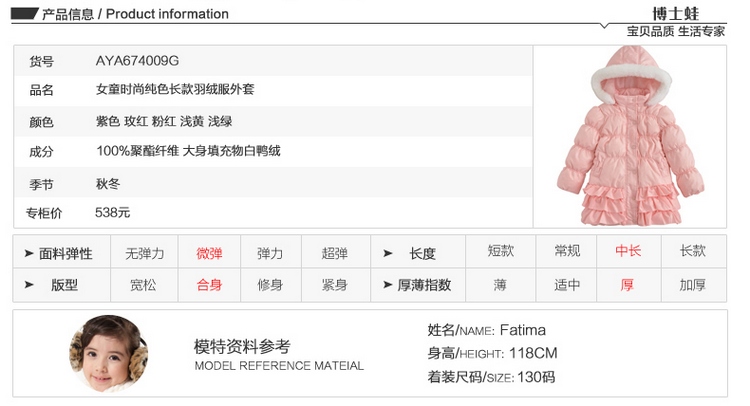Click the 538元 counter price
750x406 pixels.
tap(112, 212)
